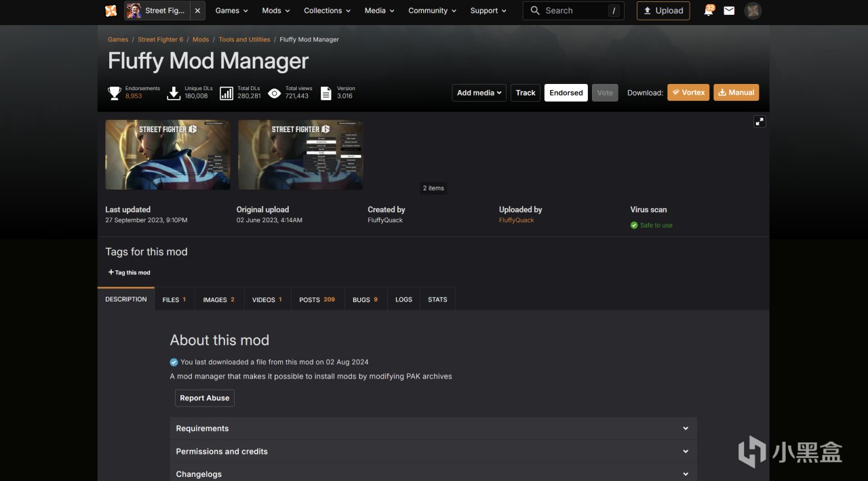Image resolution: width=868 pixels, height=481 pixels.
Task: Open the notifications bell
Action: point(709,11)
